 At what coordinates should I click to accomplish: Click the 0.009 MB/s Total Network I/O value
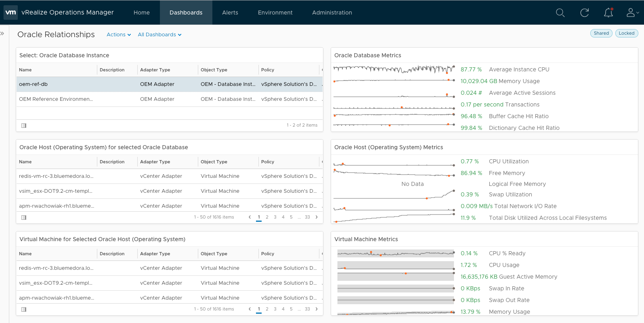point(477,206)
